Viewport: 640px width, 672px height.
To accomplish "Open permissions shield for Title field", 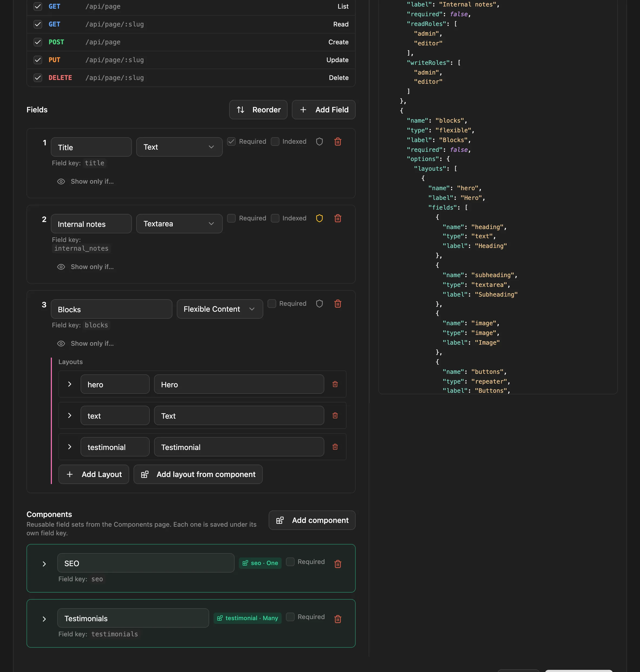I will point(319,142).
